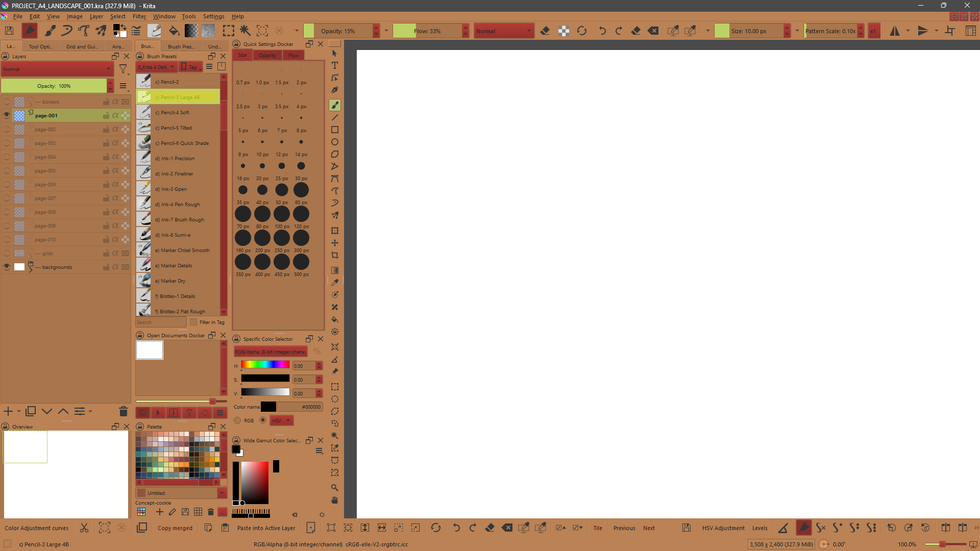Screen dimensions: 980x551
Task: Click the delete layer trash icon
Action: pos(123,411)
